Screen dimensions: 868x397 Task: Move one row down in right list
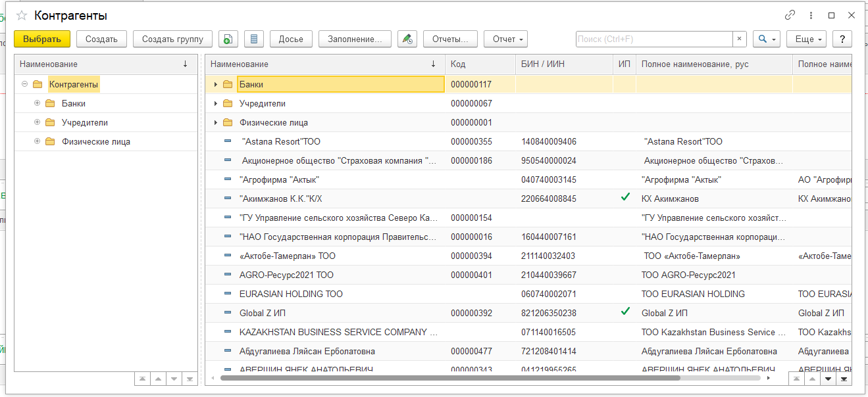pos(828,379)
